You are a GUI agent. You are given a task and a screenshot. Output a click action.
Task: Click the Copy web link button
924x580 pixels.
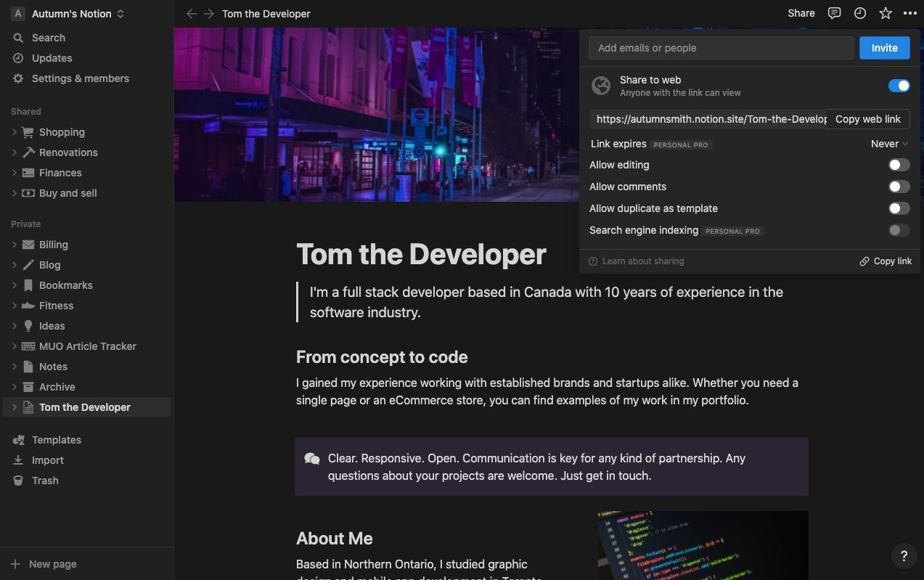pos(868,119)
